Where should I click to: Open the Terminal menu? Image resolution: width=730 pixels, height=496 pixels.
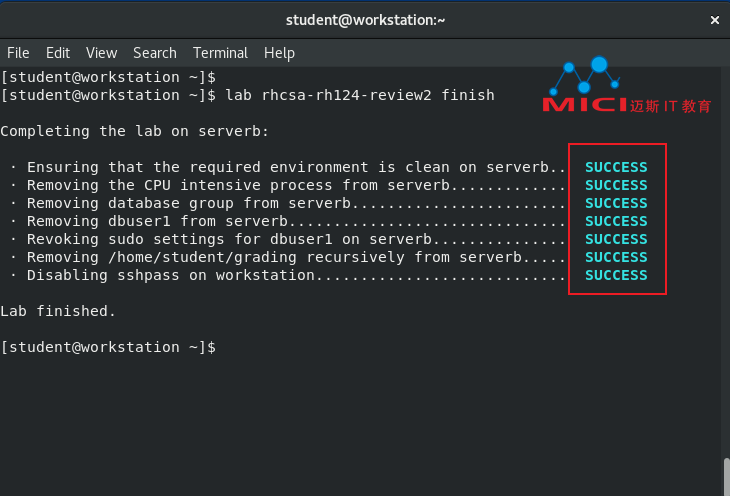pos(221,53)
